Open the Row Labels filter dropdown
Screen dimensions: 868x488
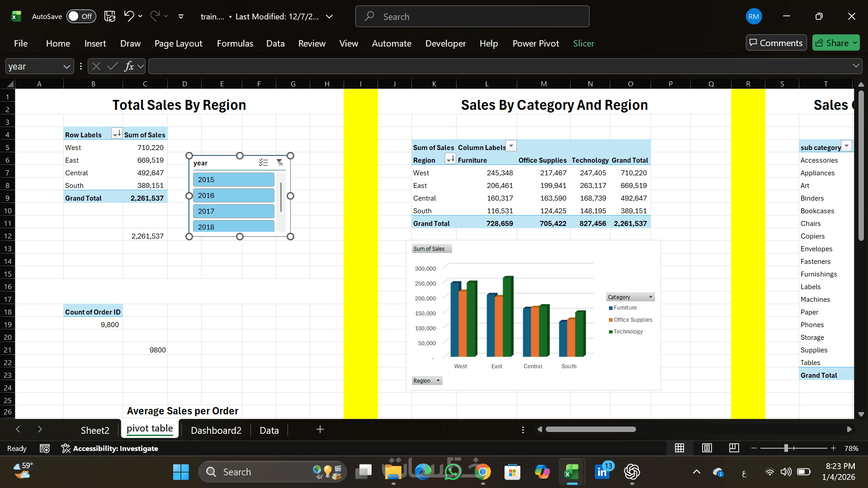pyautogui.click(x=116, y=134)
